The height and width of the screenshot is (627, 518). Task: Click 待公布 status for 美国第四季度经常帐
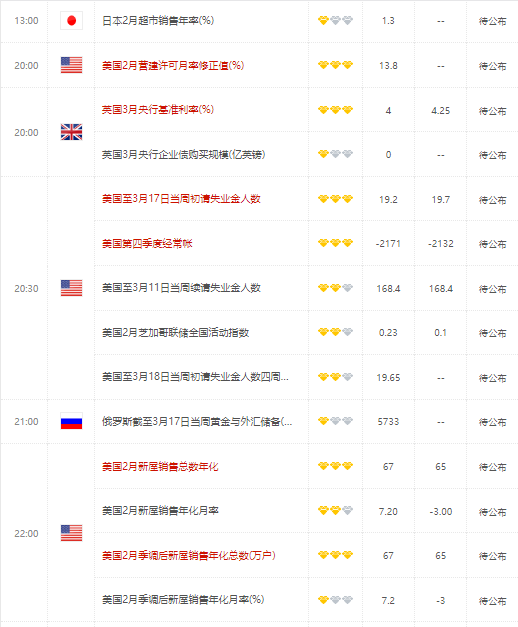492,244
